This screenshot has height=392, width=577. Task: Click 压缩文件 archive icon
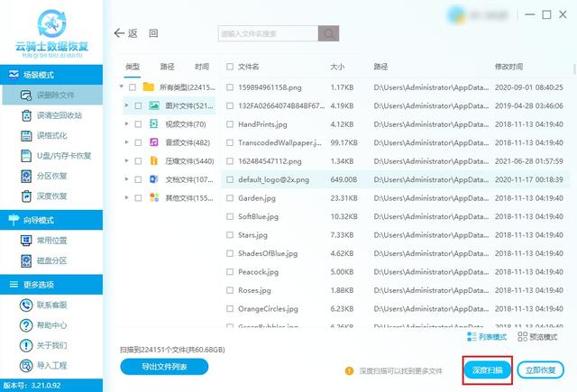click(154, 160)
